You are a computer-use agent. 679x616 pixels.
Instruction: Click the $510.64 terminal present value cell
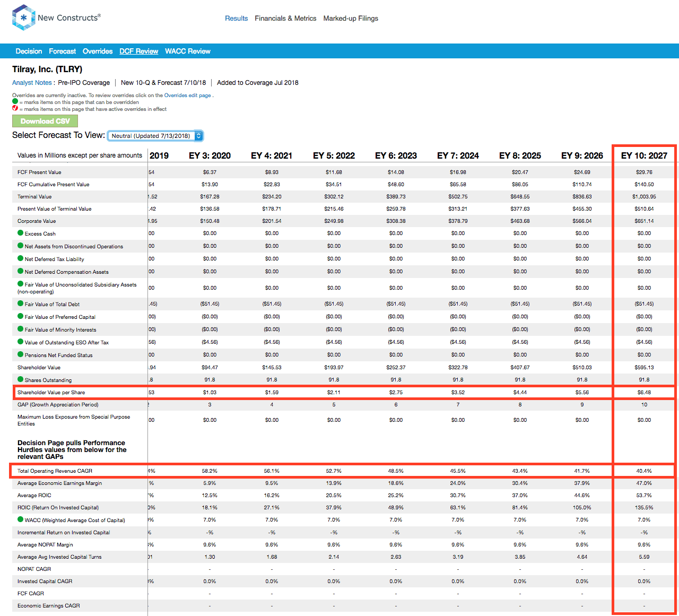pyautogui.click(x=644, y=209)
